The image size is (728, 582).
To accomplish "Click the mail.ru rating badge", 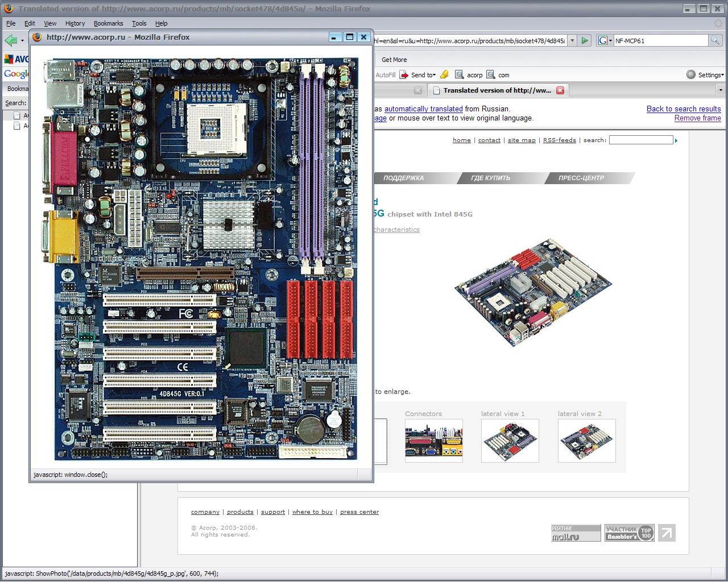I will [576, 533].
